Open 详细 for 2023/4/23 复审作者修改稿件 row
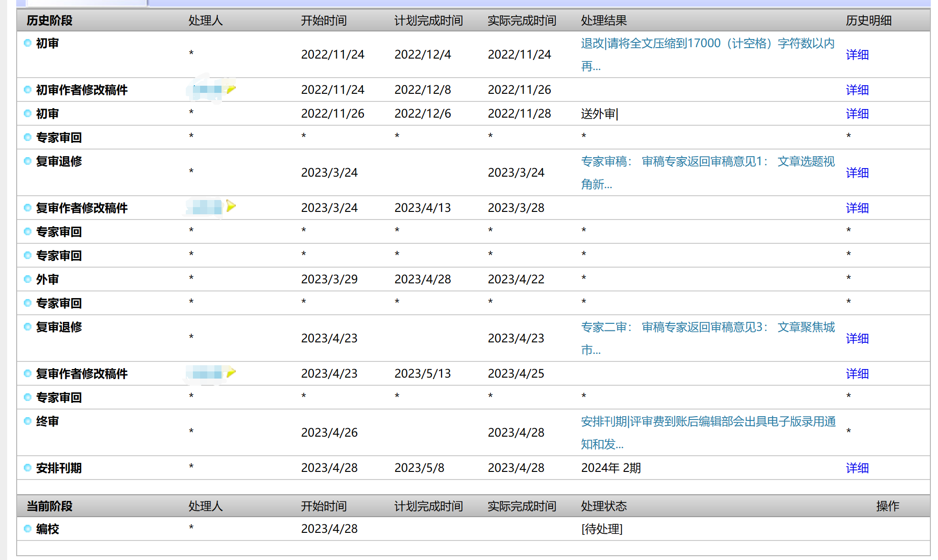The width and height of the screenshot is (938, 560). [x=857, y=374]
